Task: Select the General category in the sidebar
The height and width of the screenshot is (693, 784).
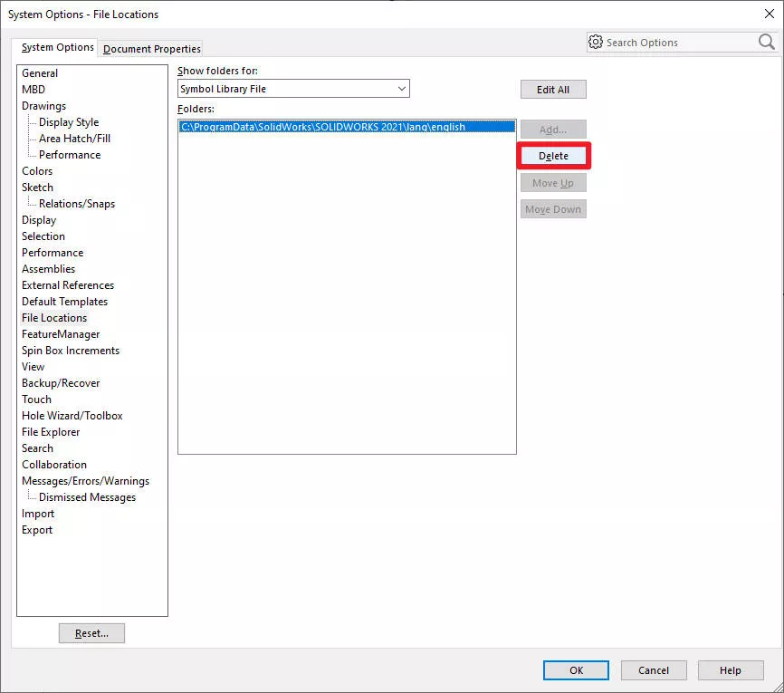Action: (x=40, y=72)
